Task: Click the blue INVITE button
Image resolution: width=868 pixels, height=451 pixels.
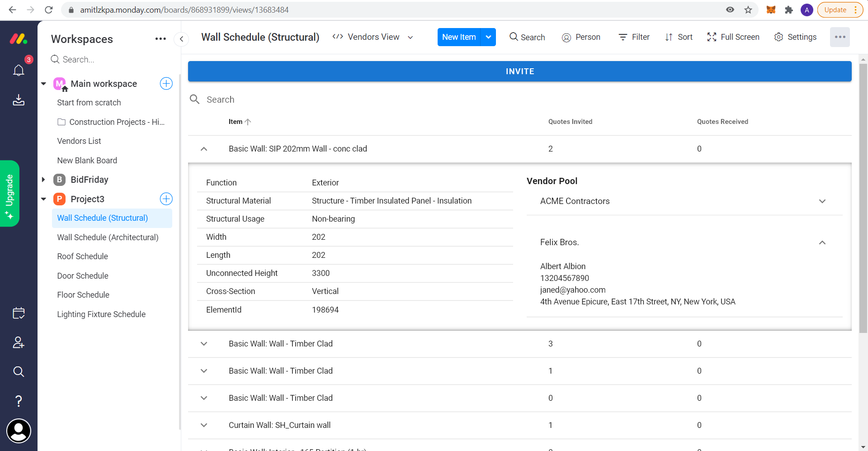Action: [520, 71]
